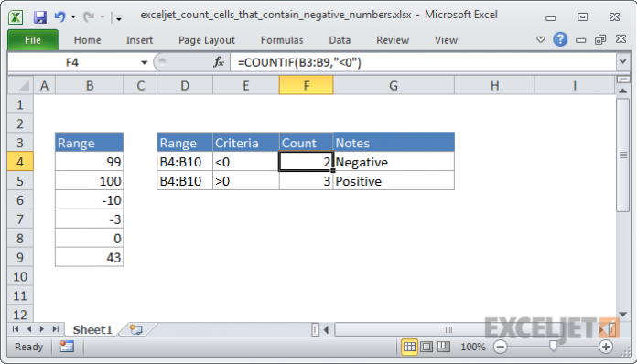Select column F header
Image resolution: width=637 pixels, height=364 pixels.
click(x=307, y=86)
